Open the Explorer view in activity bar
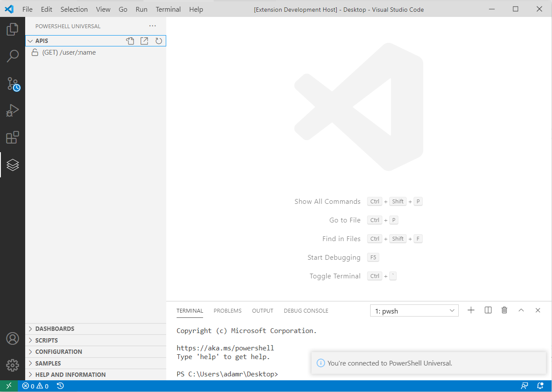This screenshot has height=392, width=552. pyautogui.click(x=13, y=29)
